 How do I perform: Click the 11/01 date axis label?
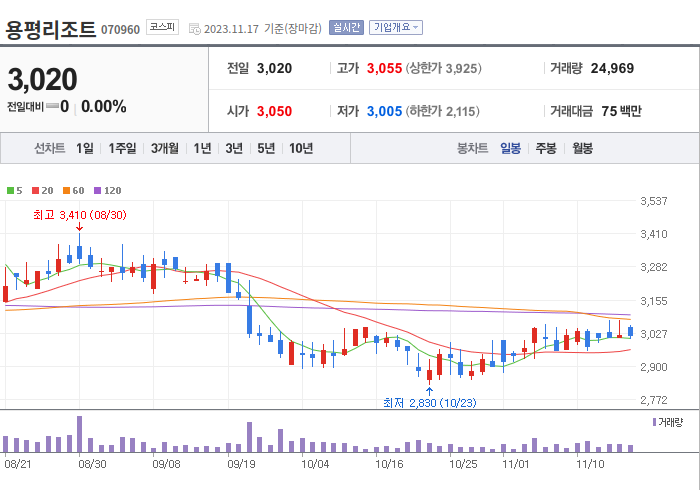click(516, 464)
